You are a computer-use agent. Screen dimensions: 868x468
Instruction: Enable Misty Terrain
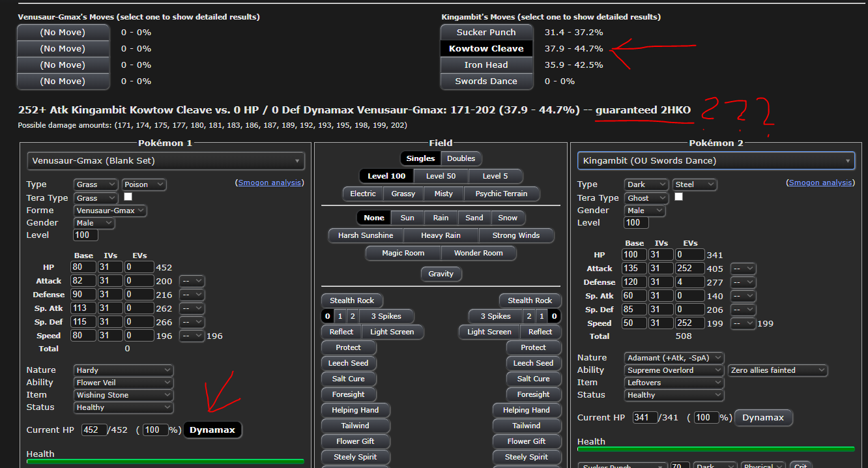click(x=444, y=194)
